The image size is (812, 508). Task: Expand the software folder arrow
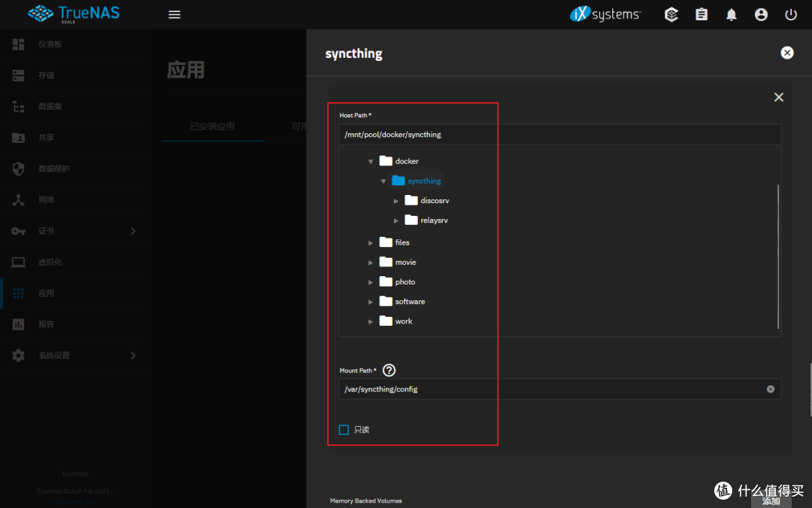click(x=370, y=302)
